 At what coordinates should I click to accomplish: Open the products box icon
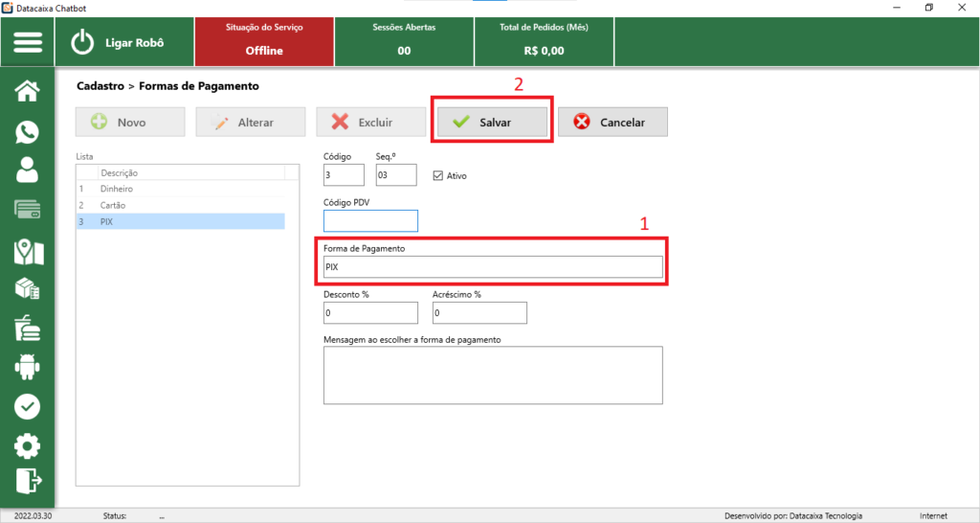[x=28, y=288]
